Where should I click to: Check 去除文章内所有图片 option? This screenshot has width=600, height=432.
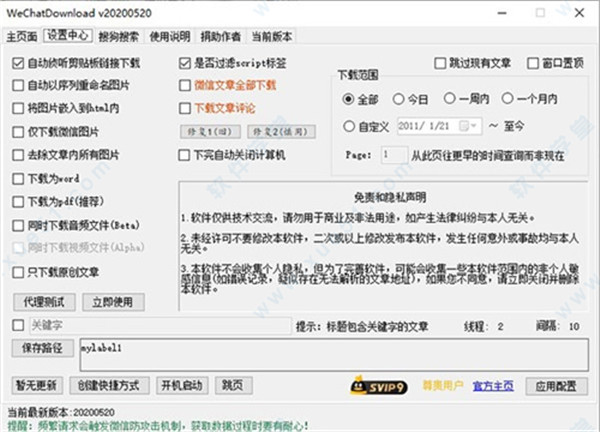tap(18, 155)
